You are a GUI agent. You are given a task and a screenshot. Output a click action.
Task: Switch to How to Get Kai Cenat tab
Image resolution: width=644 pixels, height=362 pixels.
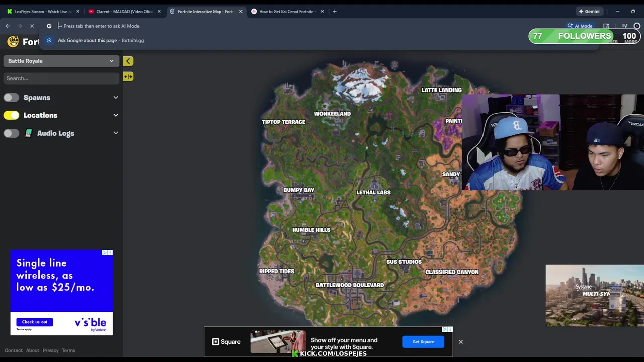287,11
